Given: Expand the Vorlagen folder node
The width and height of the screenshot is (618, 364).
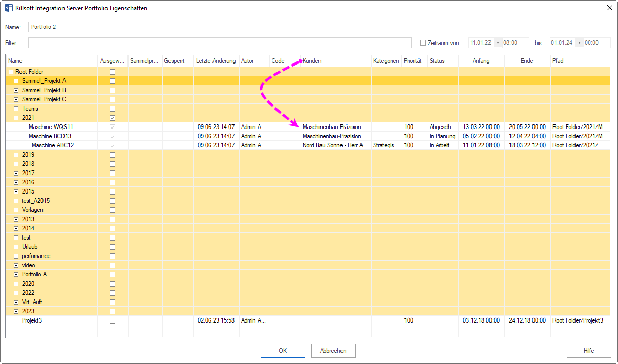Looking at the screenshot, I should (x=16, y=210).
